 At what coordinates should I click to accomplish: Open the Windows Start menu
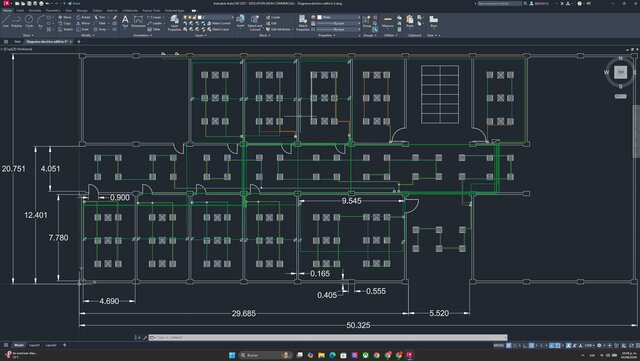(x=232, y=355)
